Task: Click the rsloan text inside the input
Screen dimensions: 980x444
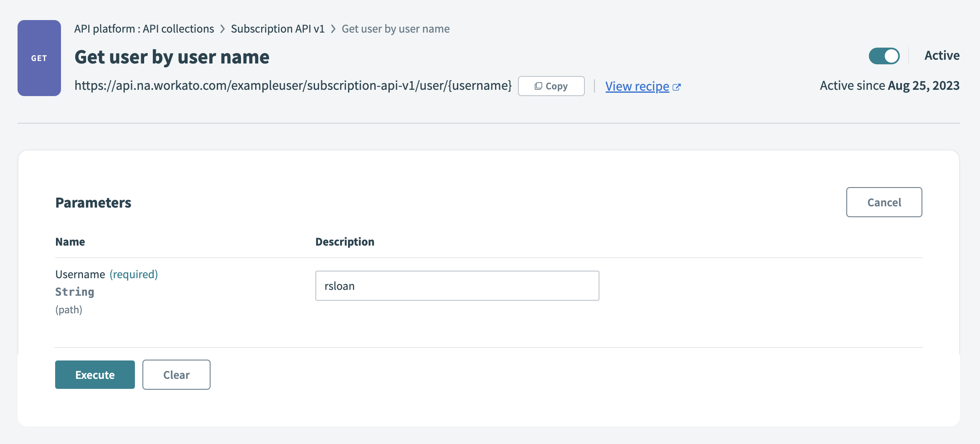Action: tap(340, 286)
